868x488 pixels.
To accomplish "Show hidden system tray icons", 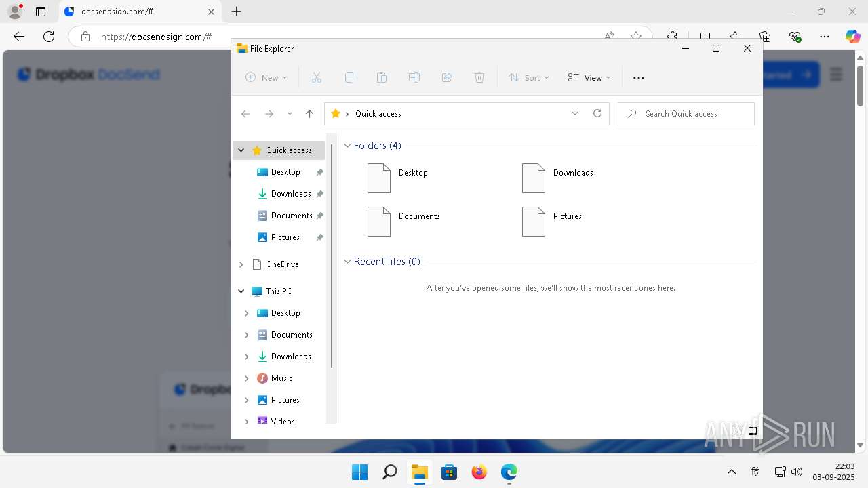I will click(732, 472).
